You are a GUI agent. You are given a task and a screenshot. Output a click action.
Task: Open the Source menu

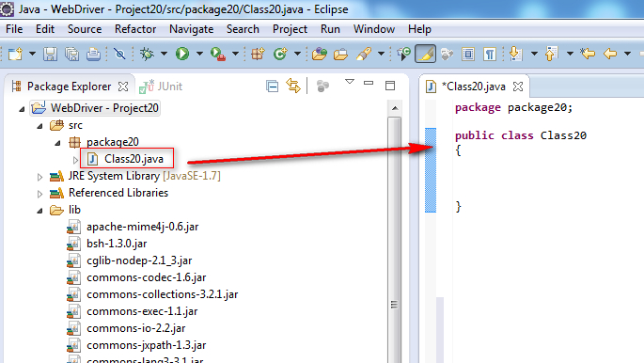click(85, 29)
